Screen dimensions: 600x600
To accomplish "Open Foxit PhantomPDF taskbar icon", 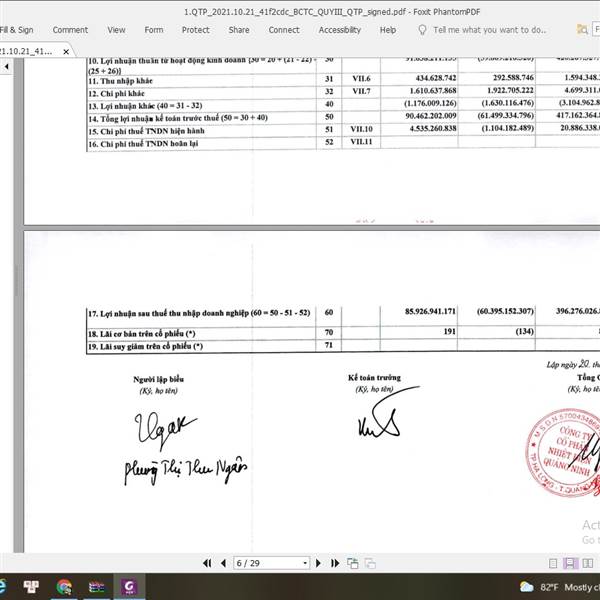I will click(129, 586).
